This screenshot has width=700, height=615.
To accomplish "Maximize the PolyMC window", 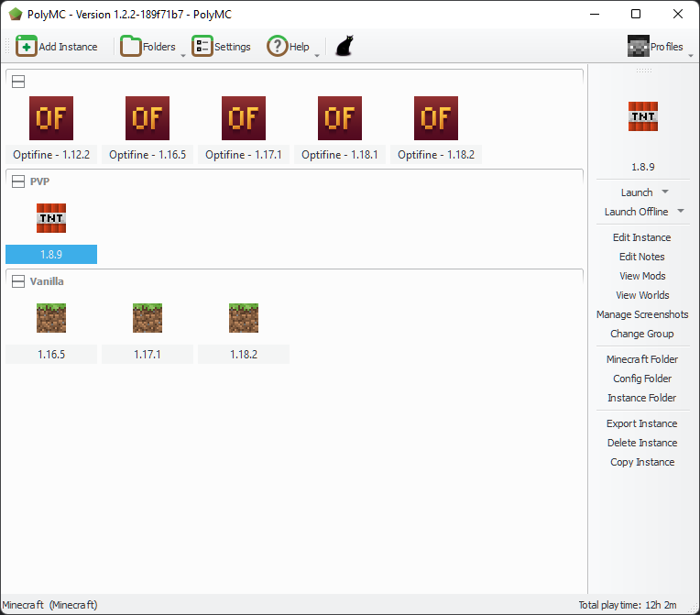I will pos(636,14).
